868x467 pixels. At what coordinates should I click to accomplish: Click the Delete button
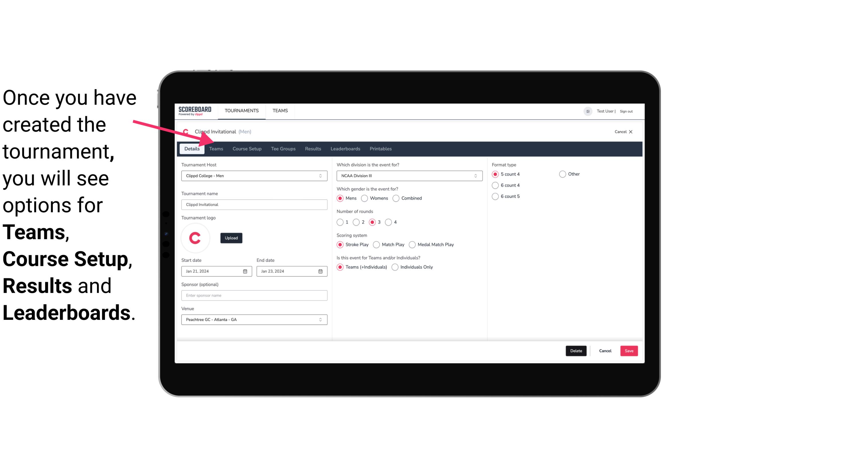575,350
